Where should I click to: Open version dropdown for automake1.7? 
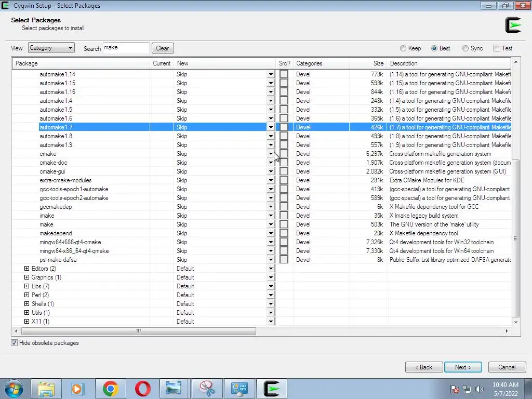[x=271, y=127]
